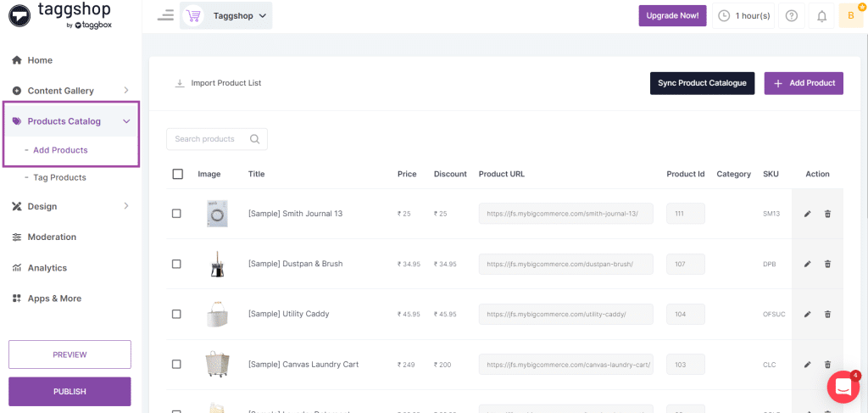This screenshot has width=868, height=413.
Task: Open the Taggshop workspace dropdown
Action: point(226,15)
